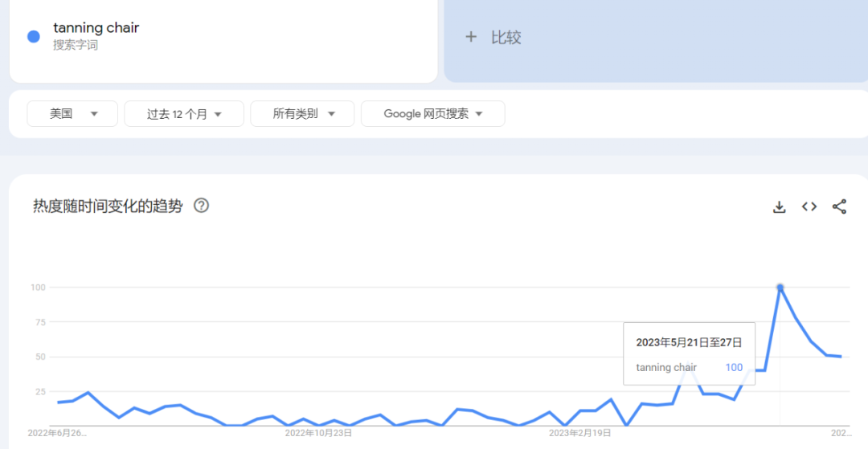Open the embed code icon
Screen dimensions: 868x449
(x=809, y=207)
